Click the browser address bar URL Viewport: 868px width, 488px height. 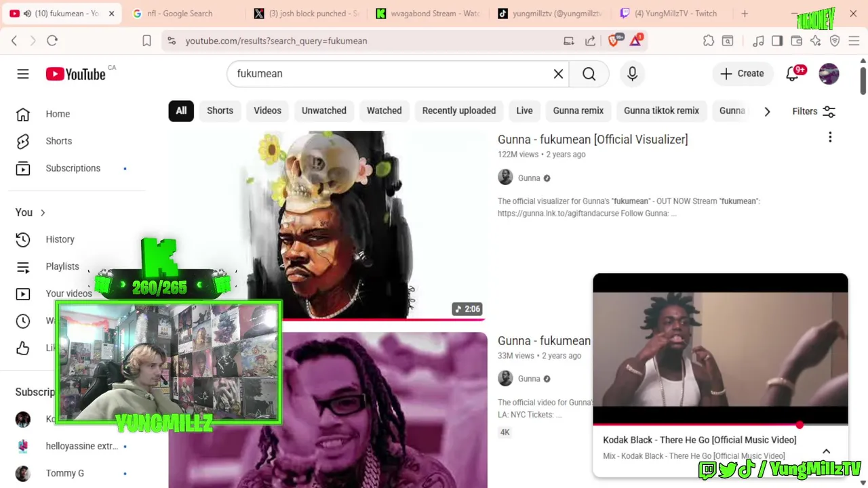click(x=276, y=41)
